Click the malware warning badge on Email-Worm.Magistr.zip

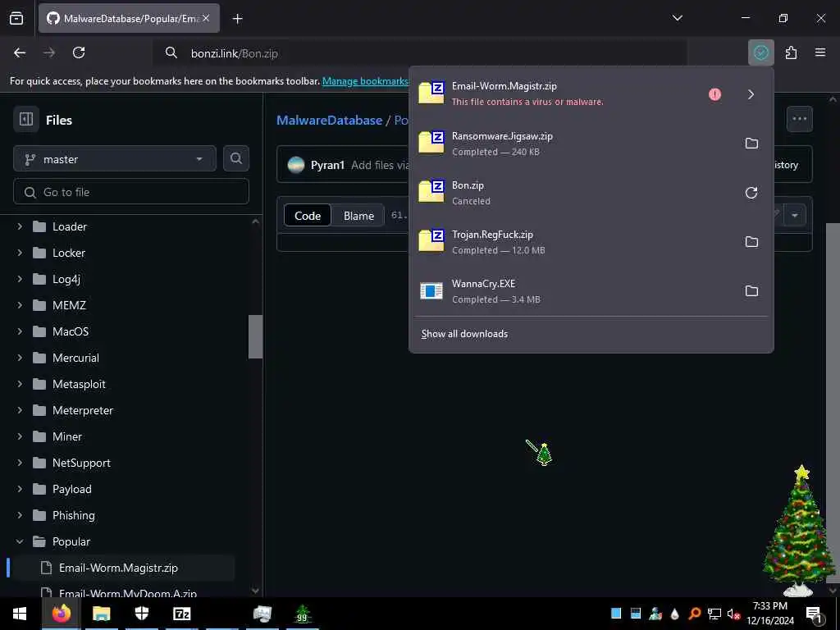pyautogui.click(x=714, y=94)
